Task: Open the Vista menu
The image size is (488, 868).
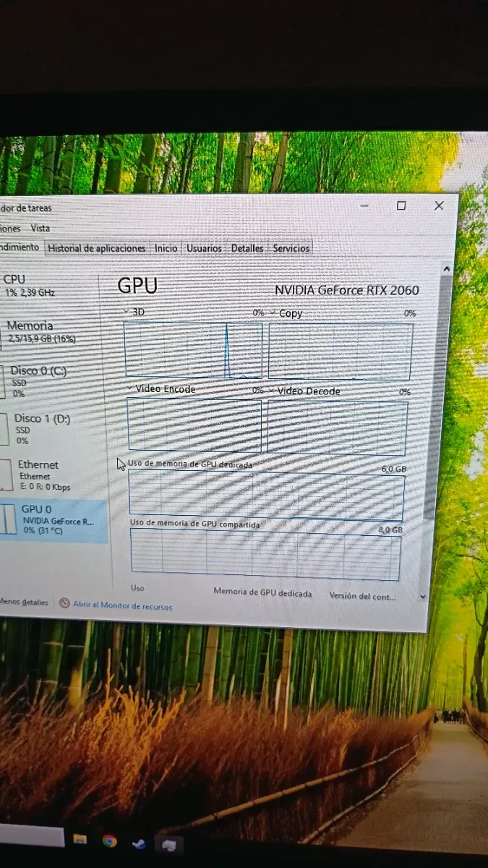Action: click(40, 228)
